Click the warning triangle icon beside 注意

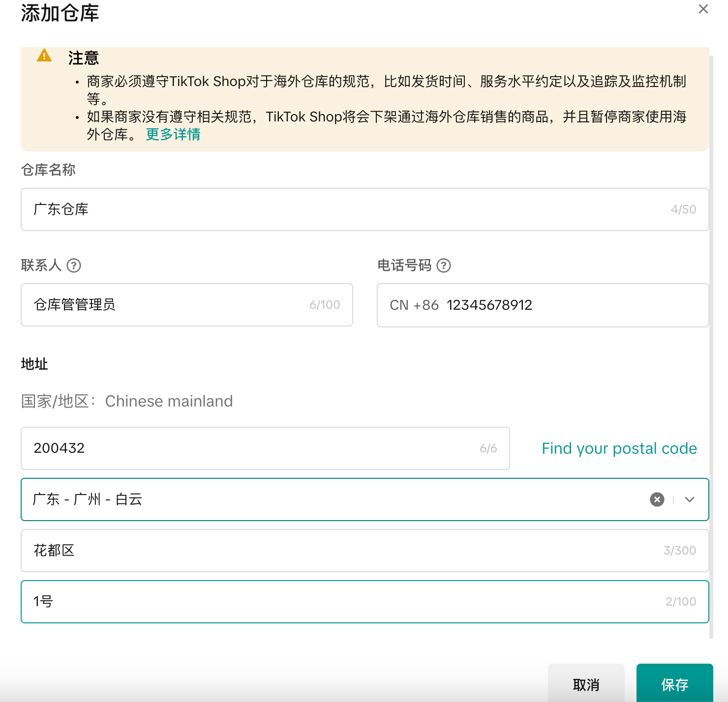[44, 56]
